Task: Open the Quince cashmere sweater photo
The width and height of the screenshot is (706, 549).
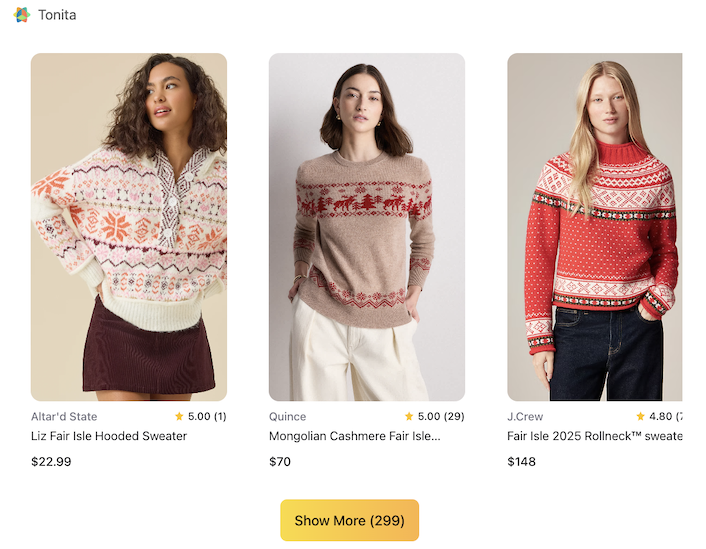Action: tap(367, 227)
